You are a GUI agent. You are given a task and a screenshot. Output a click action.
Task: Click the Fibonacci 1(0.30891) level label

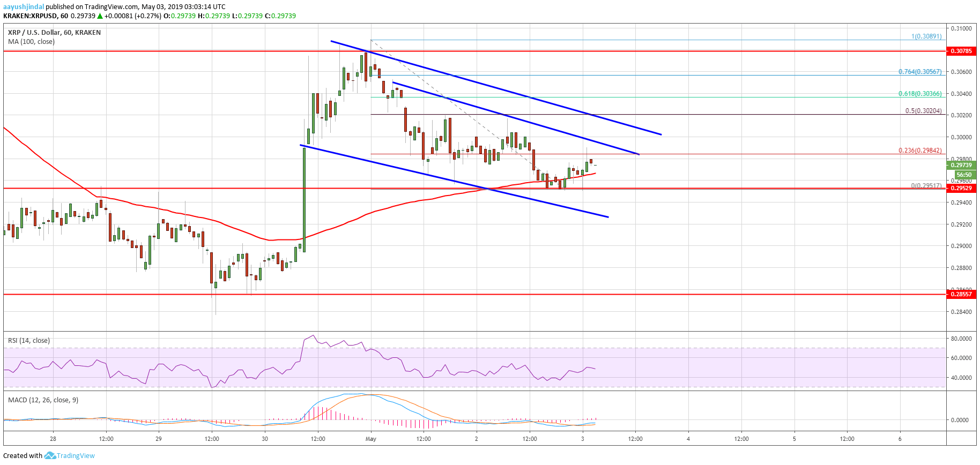[926, 37]
